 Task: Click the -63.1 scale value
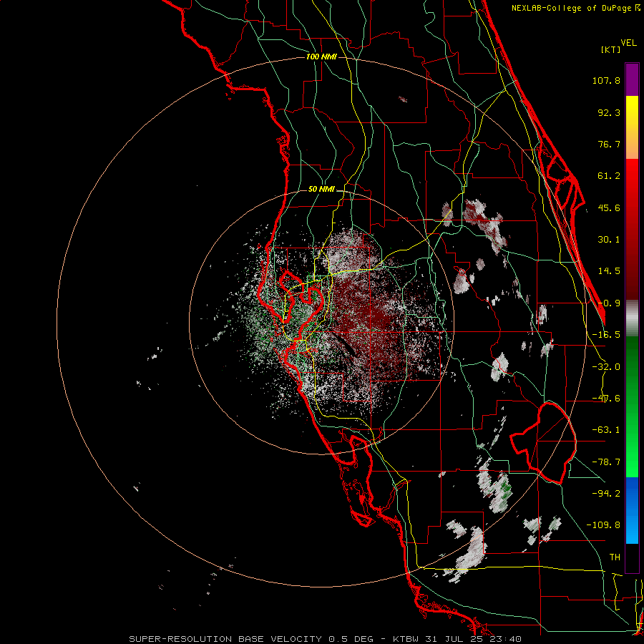[606, 430]
